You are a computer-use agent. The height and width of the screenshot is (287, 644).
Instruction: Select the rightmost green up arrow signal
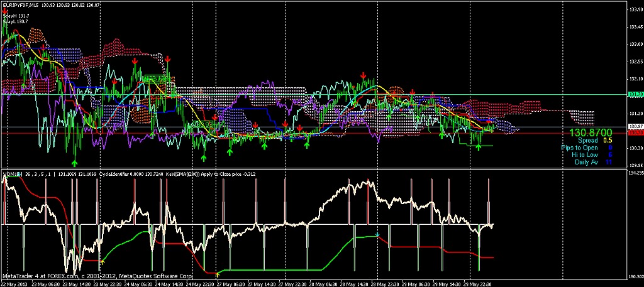(x=479, y=147)
